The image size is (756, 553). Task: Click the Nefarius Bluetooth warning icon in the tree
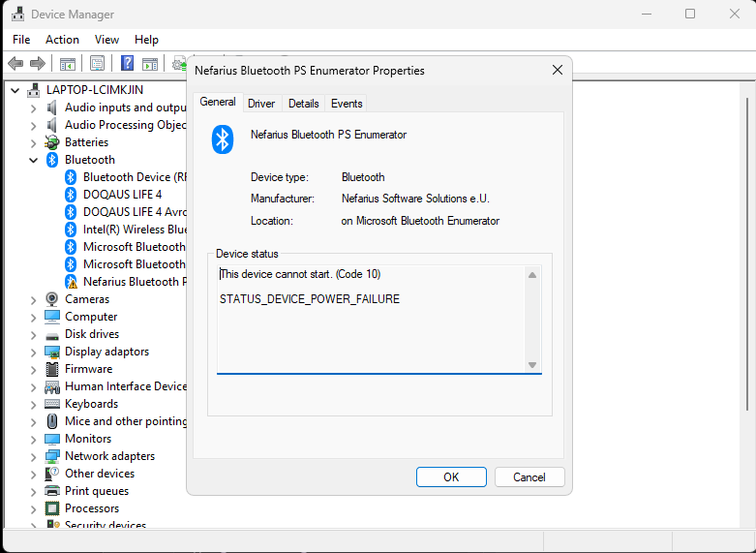[x=71, y=281]
